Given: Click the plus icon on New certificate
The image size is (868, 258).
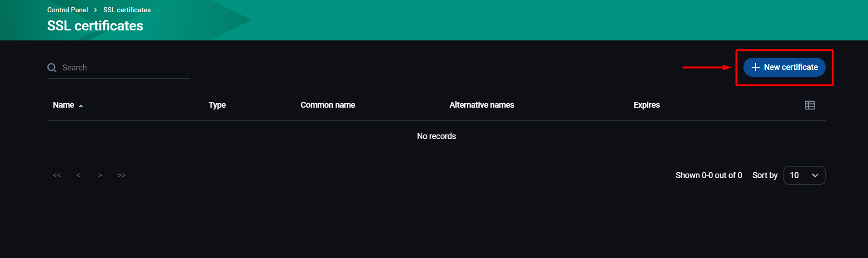Looking at the screenshot, I should tap(755, 67).
